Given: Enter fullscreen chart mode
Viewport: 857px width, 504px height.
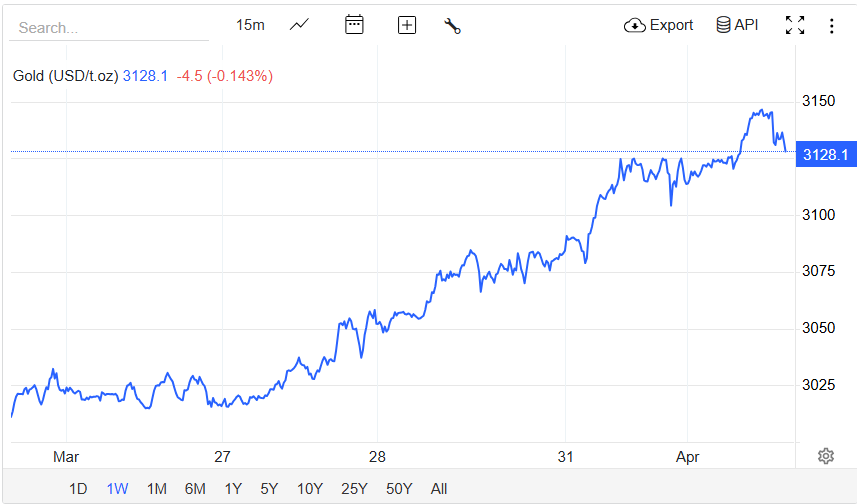Looking at the screenshot, I should pos(795,25).
